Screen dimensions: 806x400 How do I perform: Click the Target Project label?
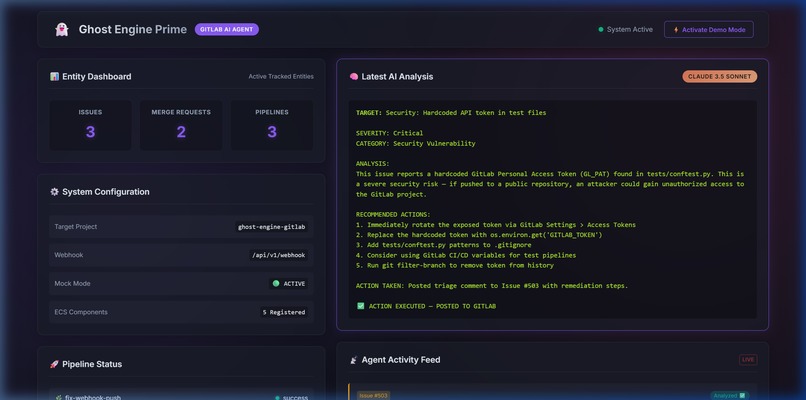[x=76, y=227]
